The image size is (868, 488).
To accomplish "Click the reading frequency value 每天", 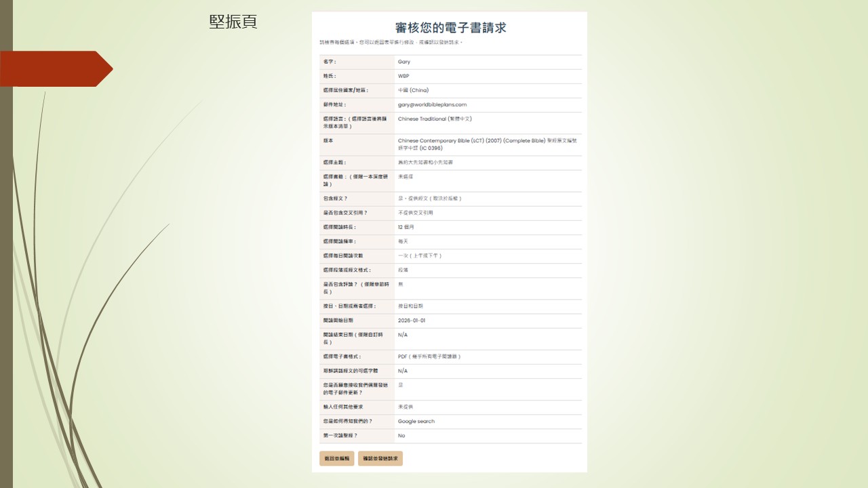I will 403,241.
